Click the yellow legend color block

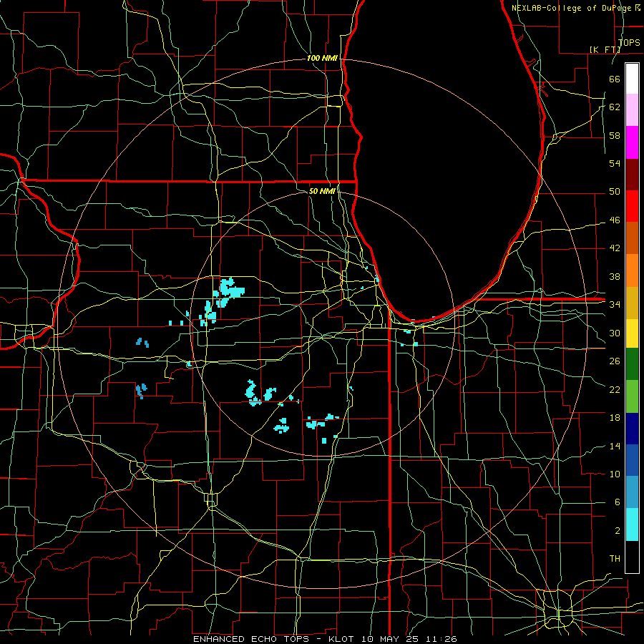click(632, 333)
